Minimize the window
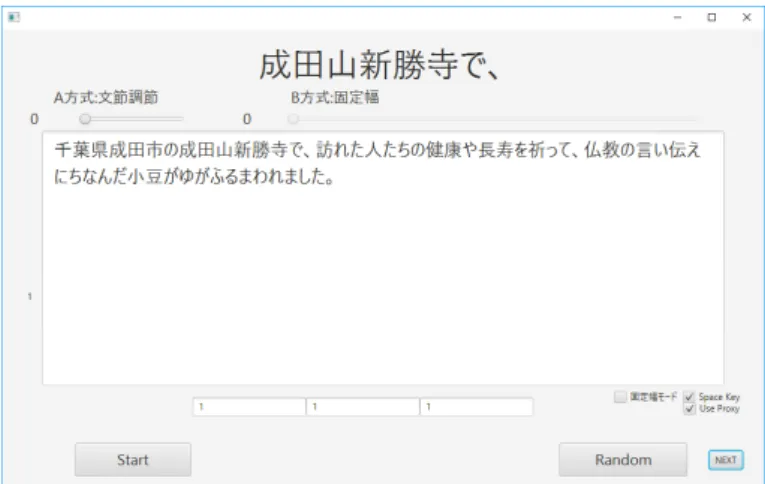The image size is (765, 484). pos(677,18)
